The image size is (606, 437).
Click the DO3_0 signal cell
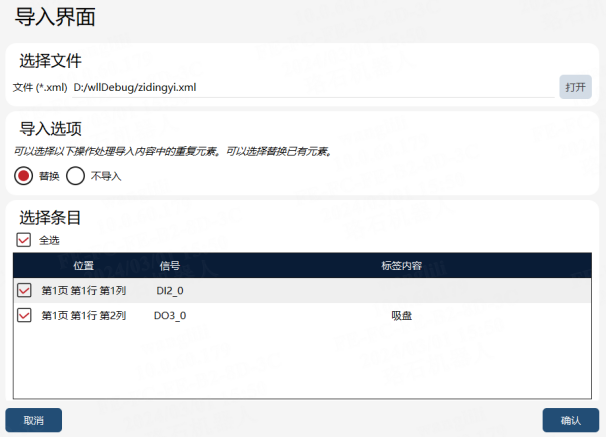click(170, 316)
